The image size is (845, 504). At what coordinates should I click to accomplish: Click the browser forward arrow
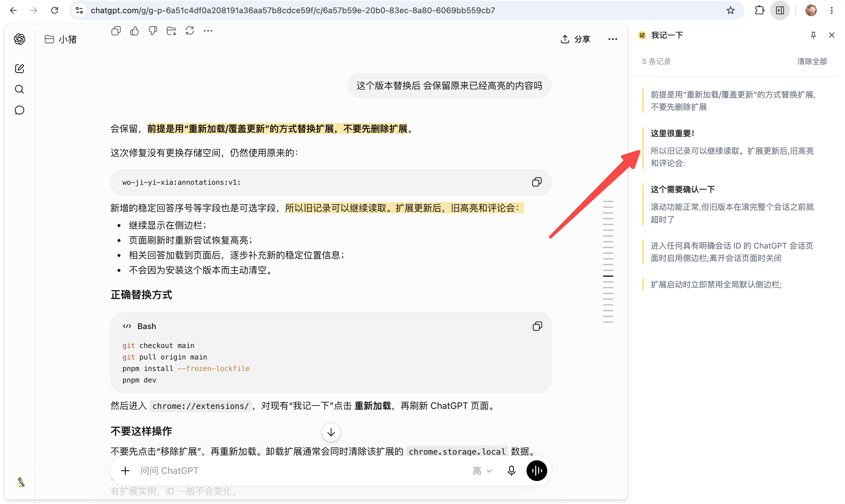tap(34, 11)
